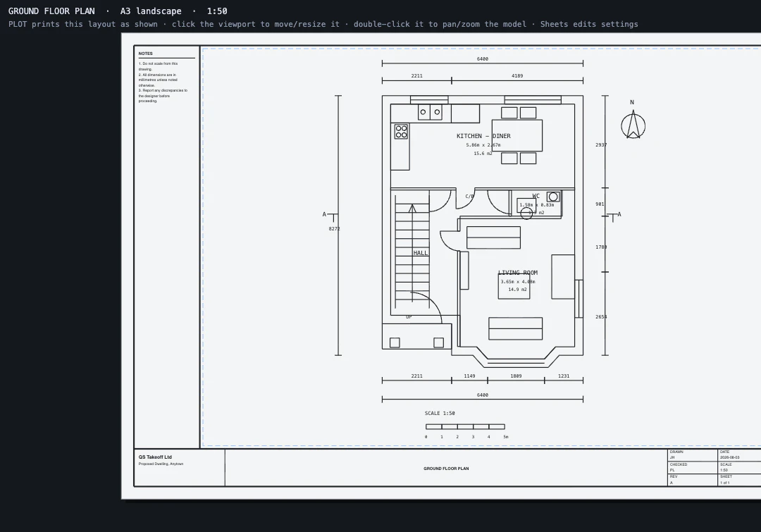Click the CHECKED cell showing 'PL'

(x=693, y=467)
